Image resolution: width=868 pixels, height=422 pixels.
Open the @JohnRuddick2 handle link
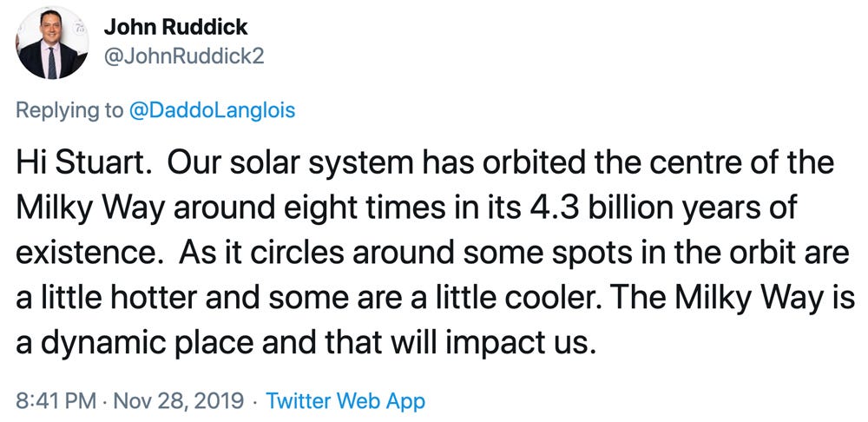pos(184,56)
